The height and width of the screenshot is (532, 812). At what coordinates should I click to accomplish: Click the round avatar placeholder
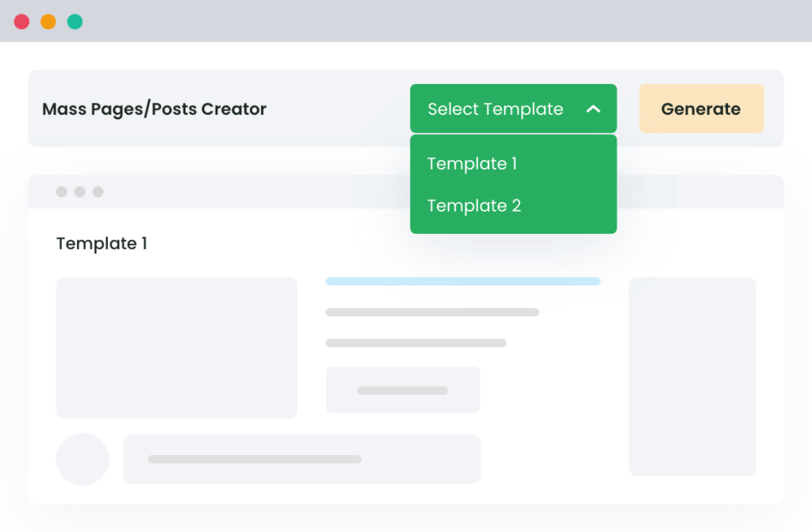click(x=82, y=459)
